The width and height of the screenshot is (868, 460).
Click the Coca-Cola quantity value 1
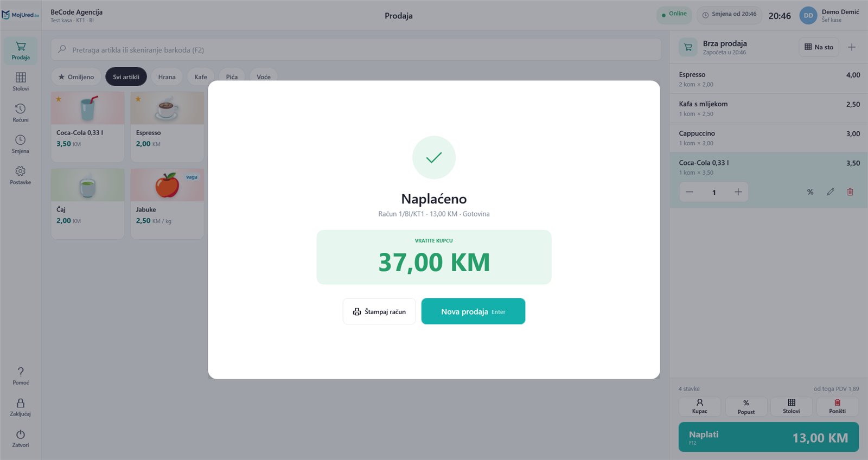pos(714,193)
